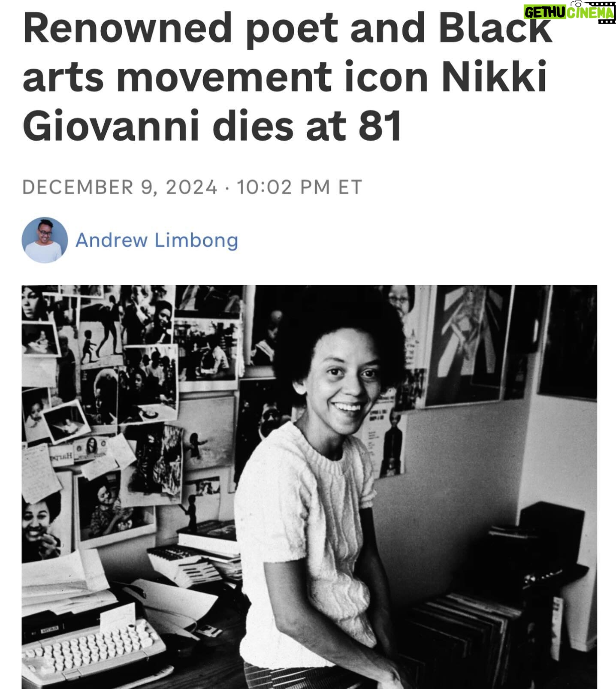This screenshot has width=616, height=689.
Task: Open the black-and-white article photo
Action: [x=309, y=487]
